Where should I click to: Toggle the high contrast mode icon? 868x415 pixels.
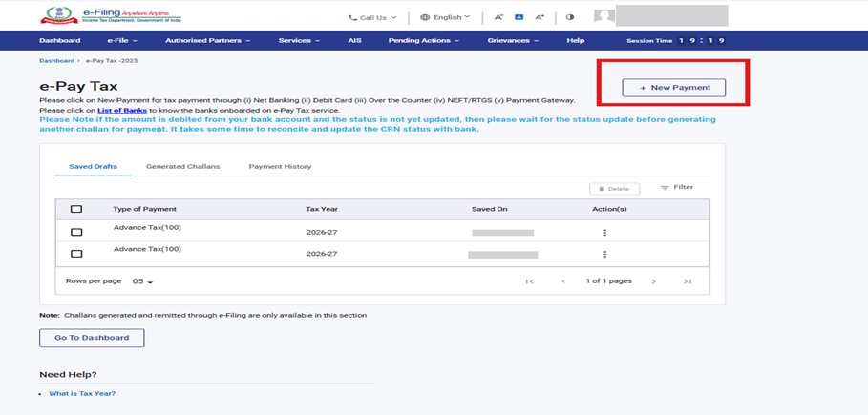point(570,17)
